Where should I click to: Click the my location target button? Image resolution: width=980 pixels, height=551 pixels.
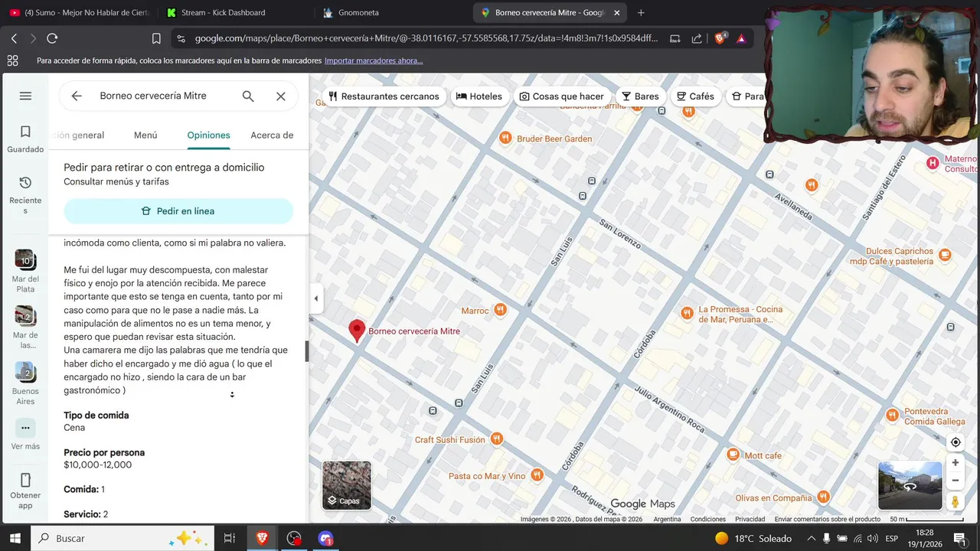tap(955, 442)
